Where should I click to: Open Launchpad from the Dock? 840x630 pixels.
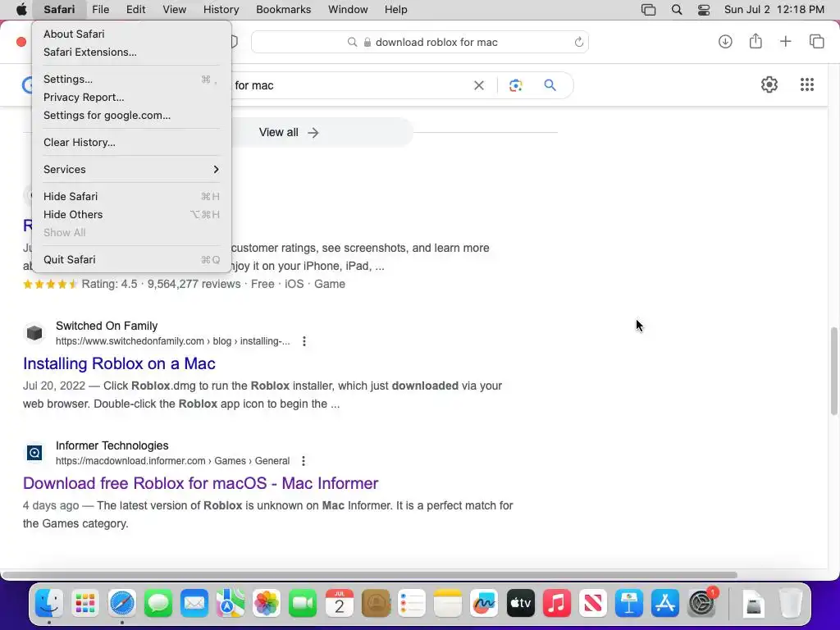click(x=85, y=603)
